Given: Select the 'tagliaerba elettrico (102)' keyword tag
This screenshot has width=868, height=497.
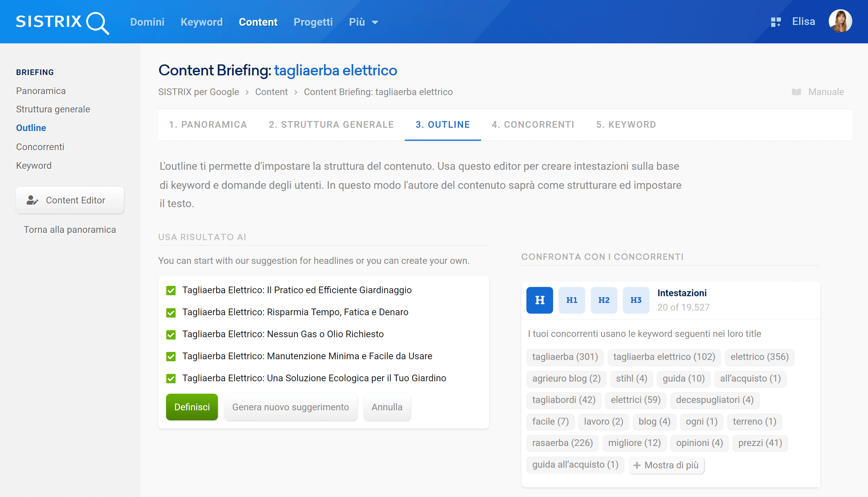Looking at the screenshot, I should coord(664,357).
